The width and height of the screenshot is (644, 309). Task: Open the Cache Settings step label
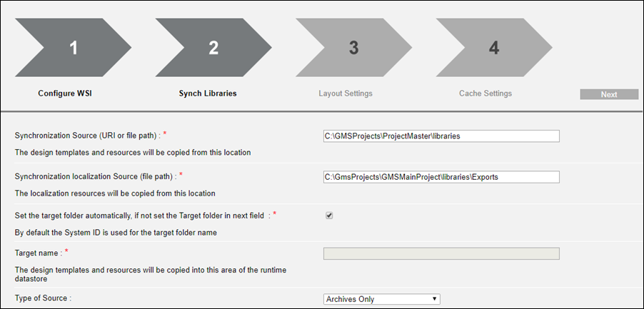coord(485,93)
